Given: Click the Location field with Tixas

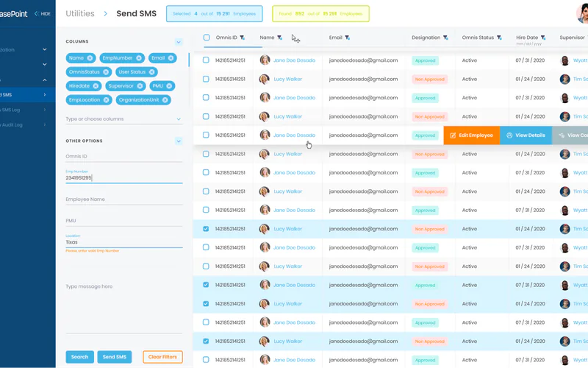Looking at the screenshot, I should pos(123,242).
